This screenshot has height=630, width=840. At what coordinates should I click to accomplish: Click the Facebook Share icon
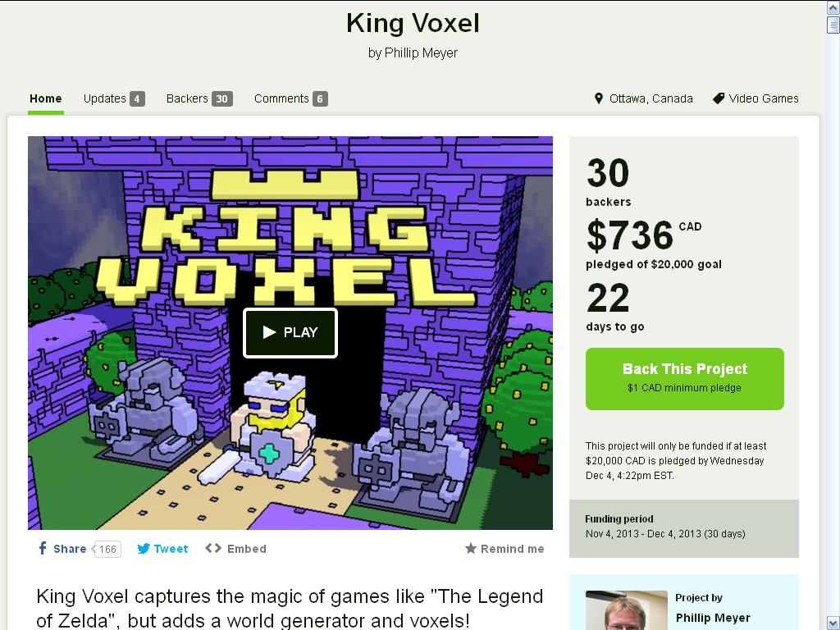[43, 549]
